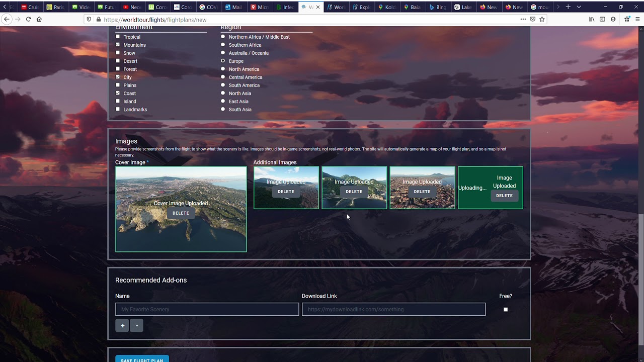Open the browser Library icon
This screenshot has height=362, width=644.
tap(592, 19)
